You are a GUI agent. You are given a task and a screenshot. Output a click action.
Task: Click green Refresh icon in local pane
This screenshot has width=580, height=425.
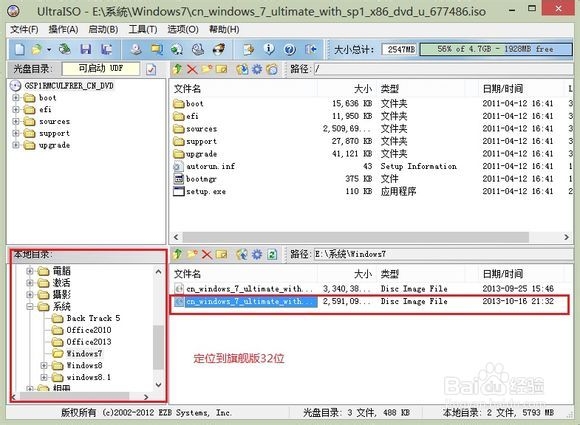click(272, 254)
